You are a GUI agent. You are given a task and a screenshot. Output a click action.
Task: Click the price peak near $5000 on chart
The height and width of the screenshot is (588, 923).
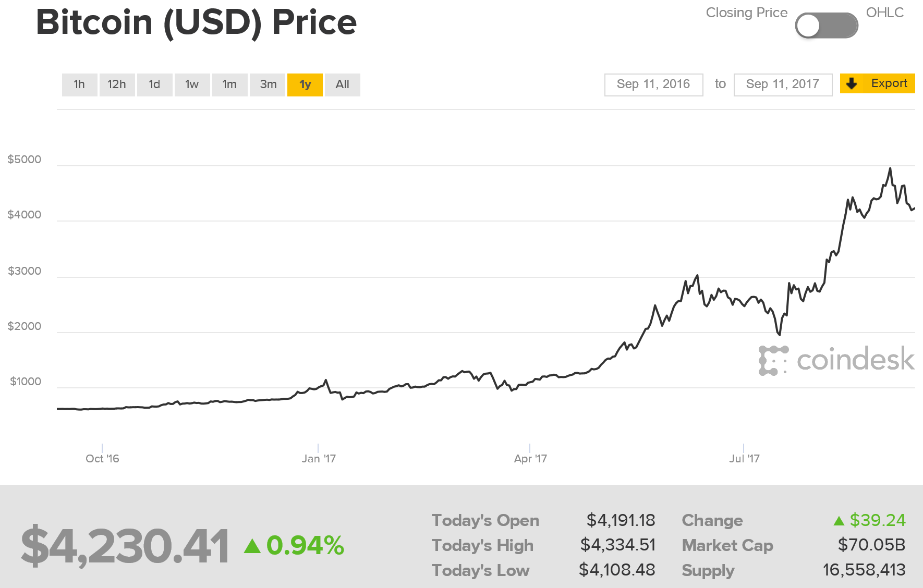tap(890, 168)
